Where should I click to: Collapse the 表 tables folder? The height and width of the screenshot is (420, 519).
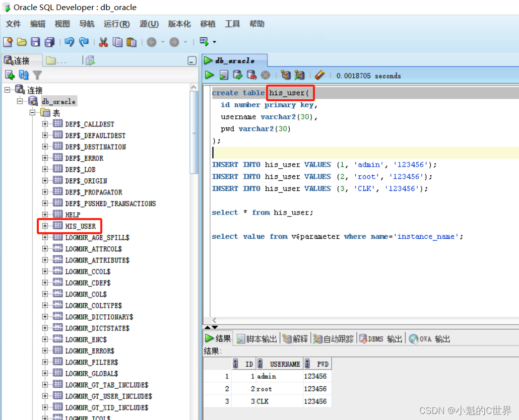point(31,112)
